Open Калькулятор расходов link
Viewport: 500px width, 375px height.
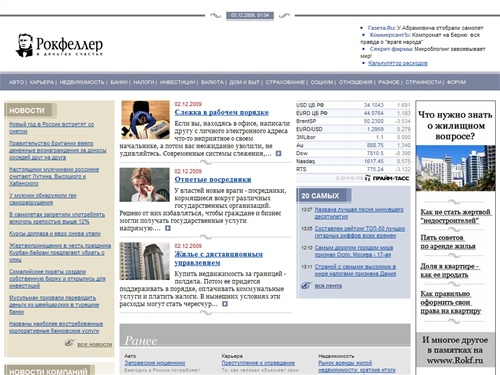click(398, 63)
